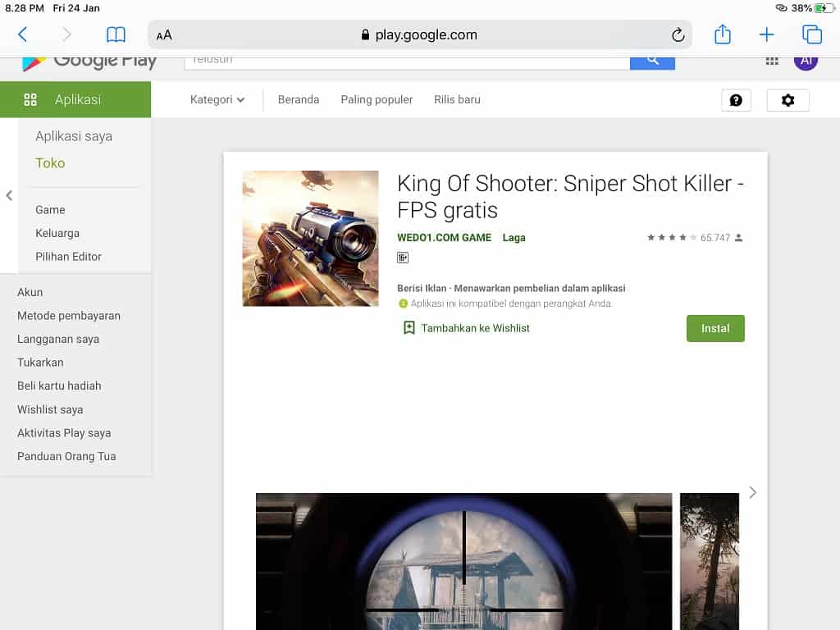Click the star rating with 65.747 reviews
Viewport: 840px width, 630px height.
point(695,237)
